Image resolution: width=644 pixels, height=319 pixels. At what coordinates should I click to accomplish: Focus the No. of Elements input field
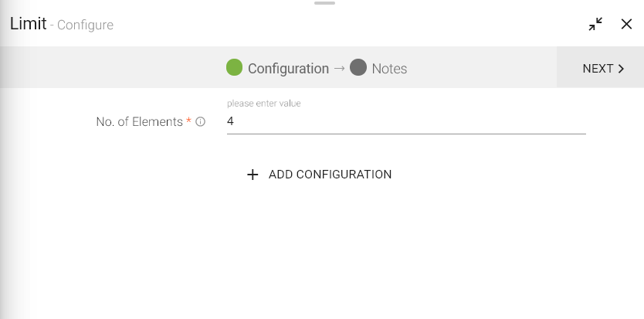click(406, 122)
